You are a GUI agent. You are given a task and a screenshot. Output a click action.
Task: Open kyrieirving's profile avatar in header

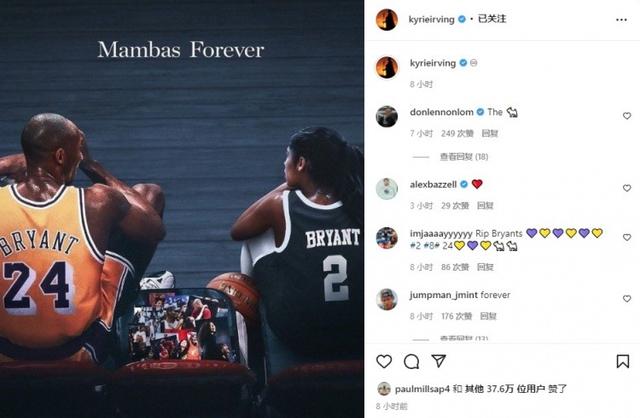(x=387, y=19)
